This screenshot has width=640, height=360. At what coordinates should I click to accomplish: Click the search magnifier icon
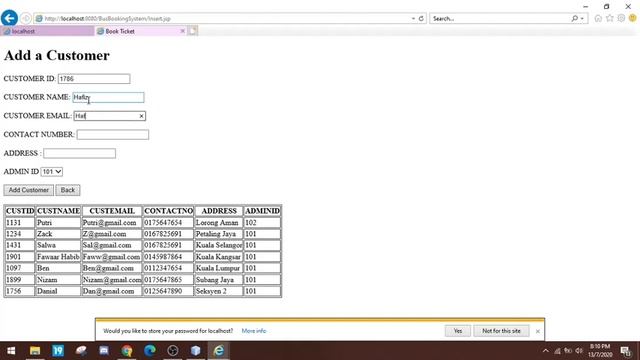tap(574, 18)
